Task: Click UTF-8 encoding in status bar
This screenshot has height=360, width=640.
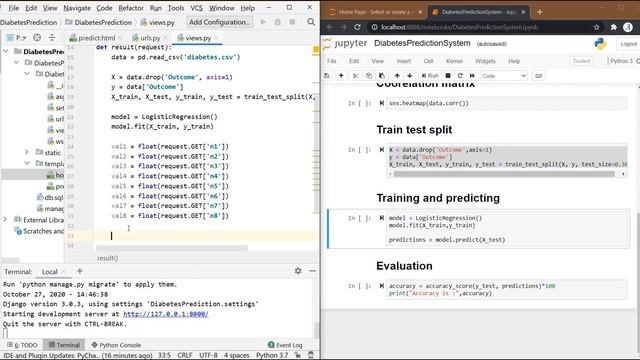Action: point(208,356)
